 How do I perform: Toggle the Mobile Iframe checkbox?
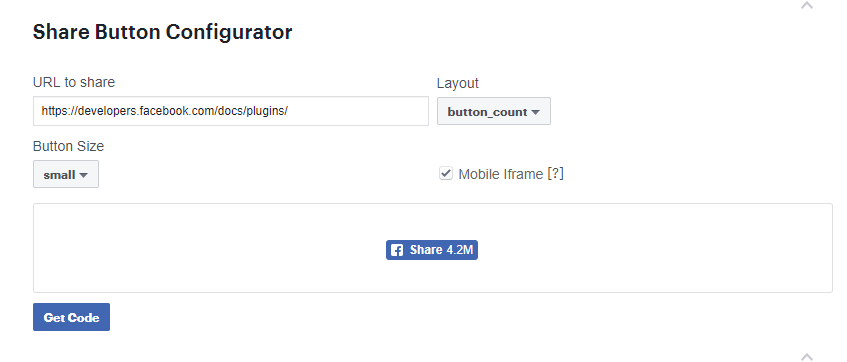[x=446, y=173]
